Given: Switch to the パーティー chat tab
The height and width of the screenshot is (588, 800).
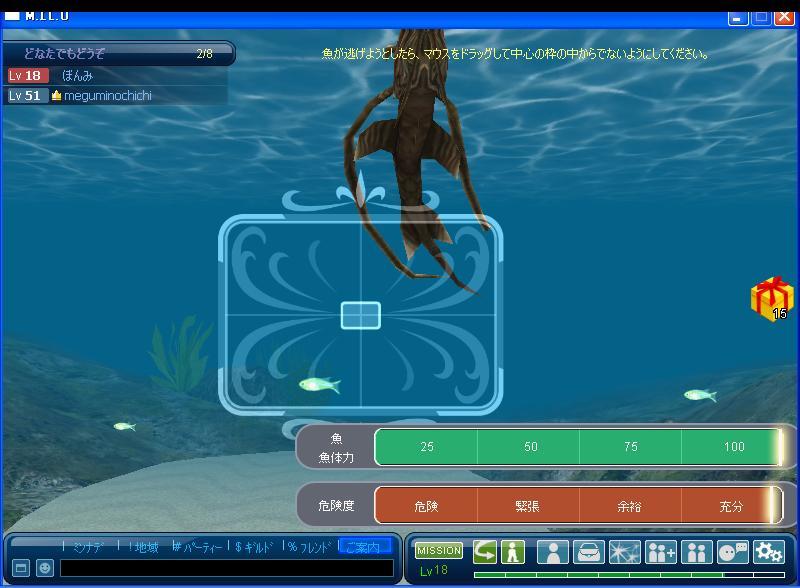Looking at the screenshot, I should pyautogui.click(x=200, y=547).
